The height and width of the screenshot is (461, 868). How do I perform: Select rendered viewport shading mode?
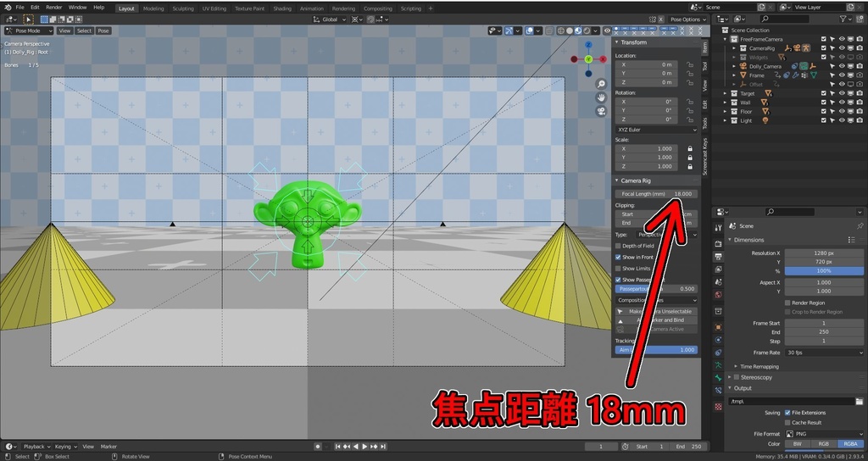coord(587,31)
